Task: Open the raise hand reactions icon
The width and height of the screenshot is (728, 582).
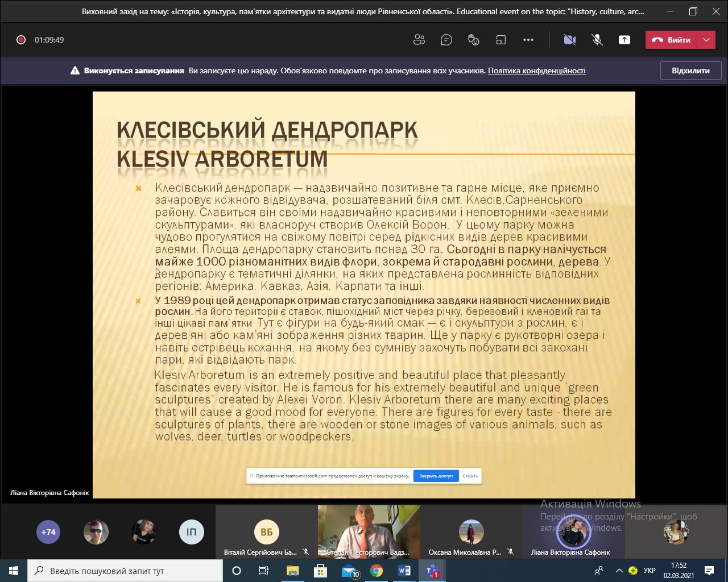Action: coord(473,40)
